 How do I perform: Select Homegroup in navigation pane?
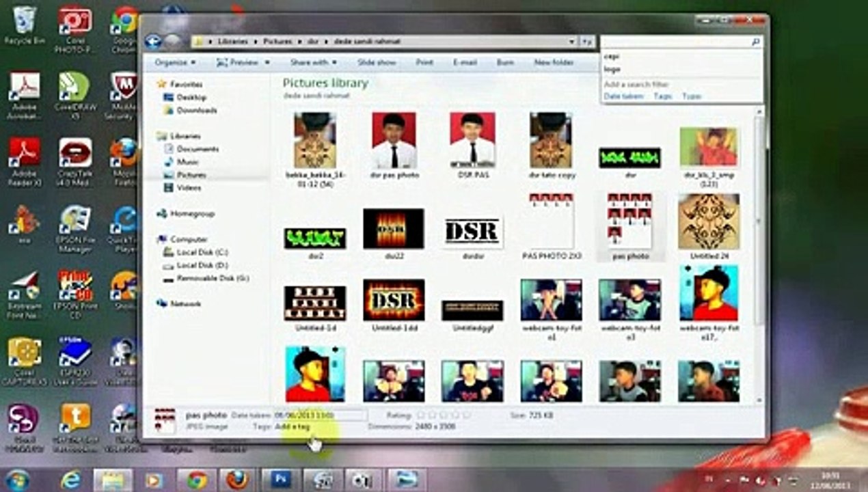pyautogui.click(x=186, y=214)
